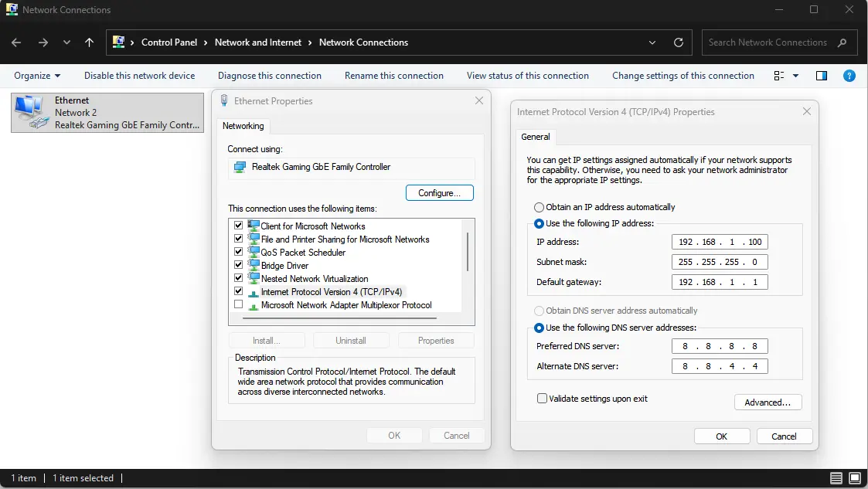Switch to large icons view in status bar
868x489 pixels.
[854, 477]
